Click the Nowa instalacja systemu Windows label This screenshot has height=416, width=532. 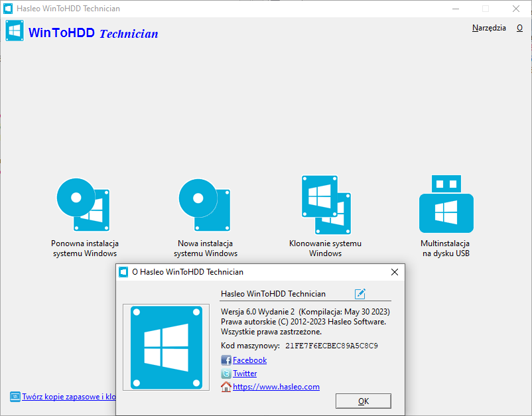(205, 248)
